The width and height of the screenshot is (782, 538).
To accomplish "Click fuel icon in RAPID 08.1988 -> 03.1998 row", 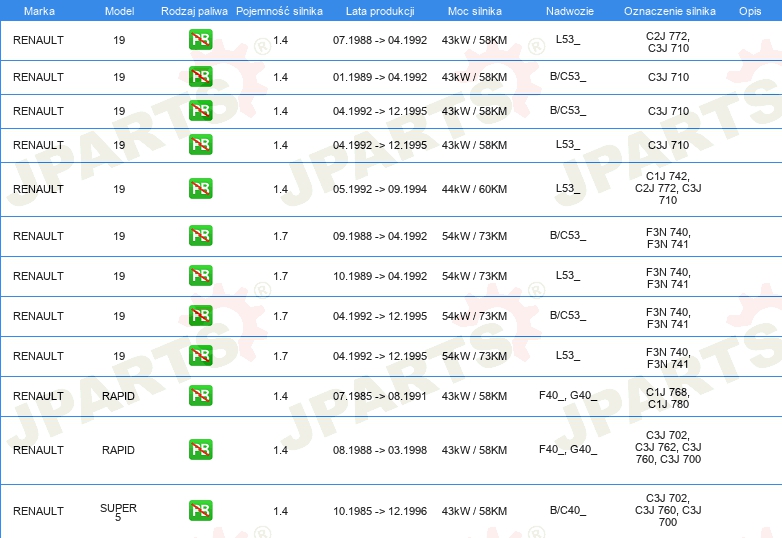I will coord(200,449).
